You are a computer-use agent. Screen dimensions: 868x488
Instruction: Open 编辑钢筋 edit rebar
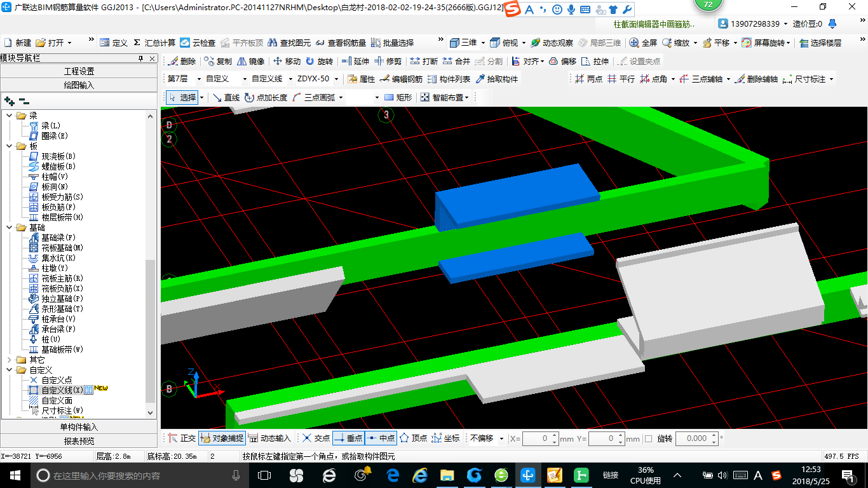click(401, 79)
